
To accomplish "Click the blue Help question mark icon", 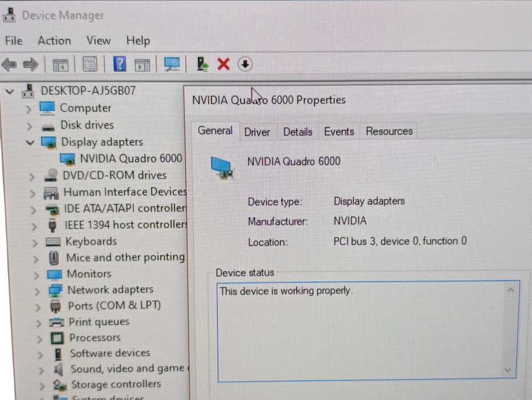I will (119, 64).
